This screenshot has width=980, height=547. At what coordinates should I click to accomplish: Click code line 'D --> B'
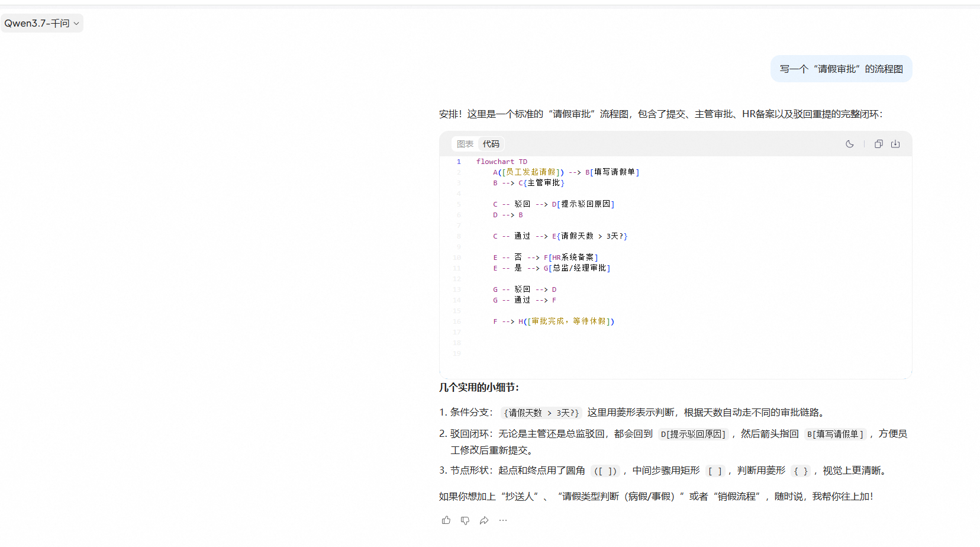pos(508,215)
